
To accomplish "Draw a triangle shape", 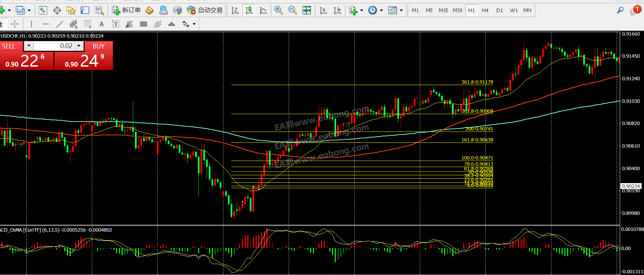I will pyautogui.click(x=172, y=24).
